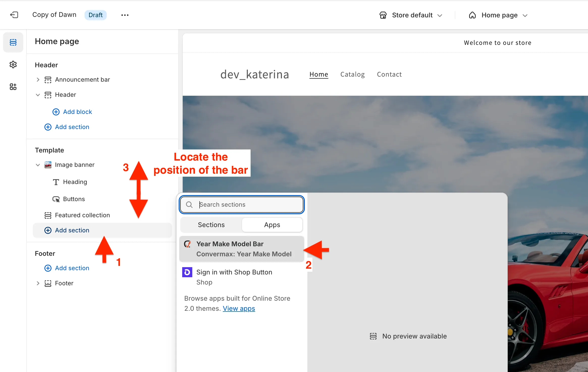Expand the Footer section
This screenshot has height=372, width=588.
click(x=38, y=283)
